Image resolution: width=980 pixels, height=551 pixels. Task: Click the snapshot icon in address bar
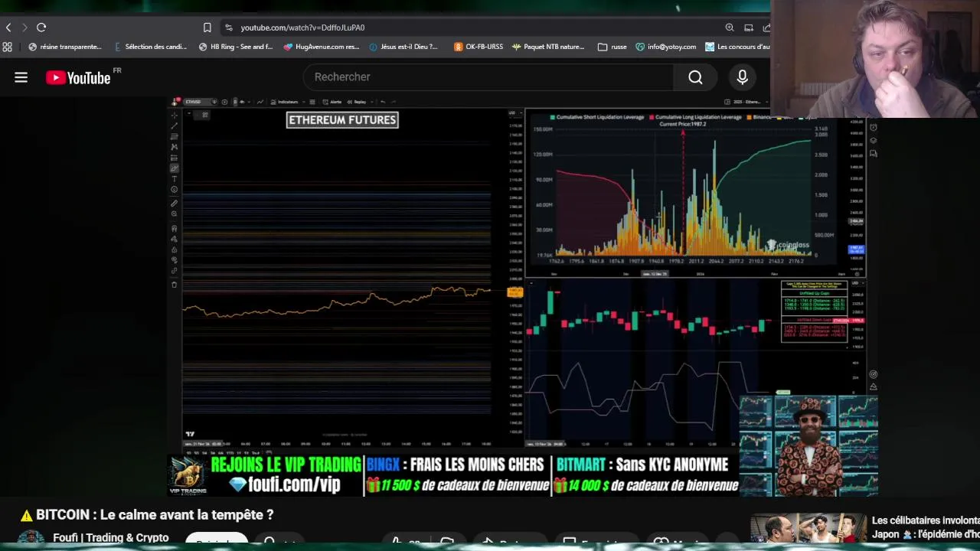pos(749,28)
